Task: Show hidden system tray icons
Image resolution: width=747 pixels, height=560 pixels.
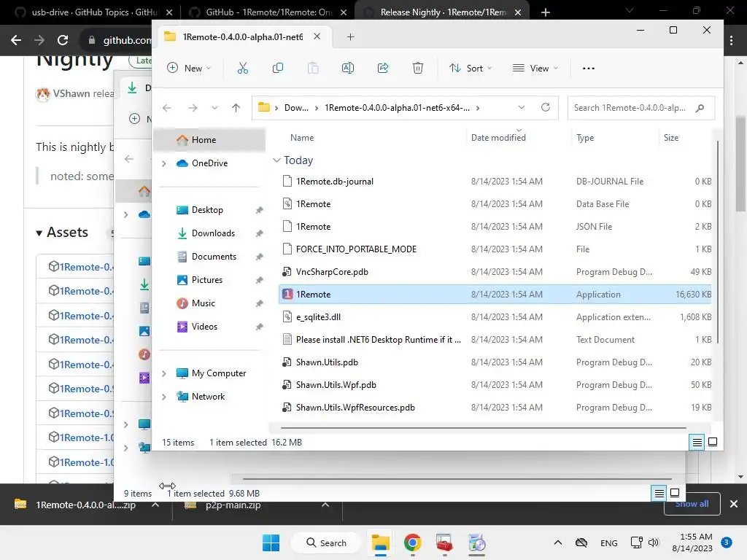Action: tap(558, 542)
